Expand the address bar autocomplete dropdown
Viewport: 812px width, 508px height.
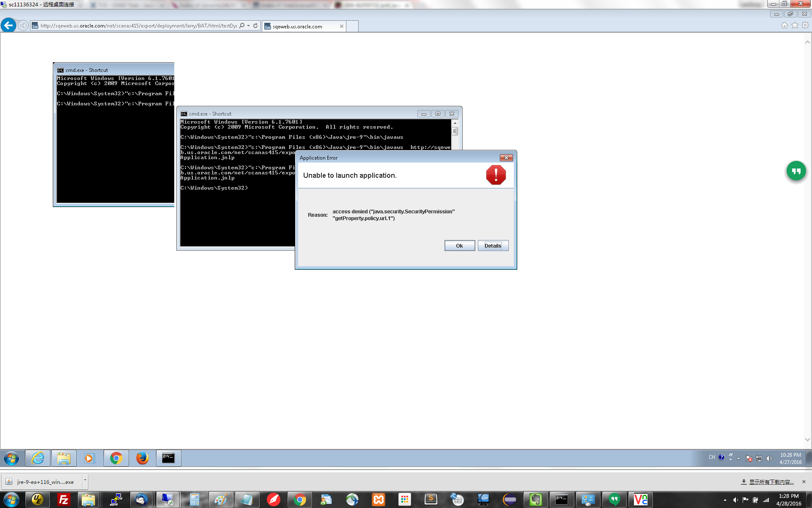coord(249,26)
